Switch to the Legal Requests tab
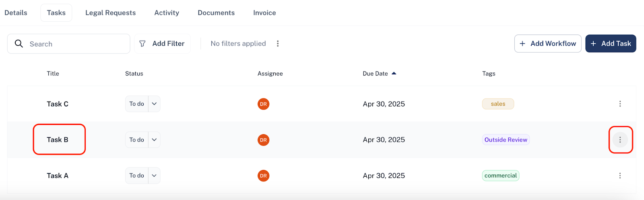Viewport: 644px width, 200px height. 111,13
